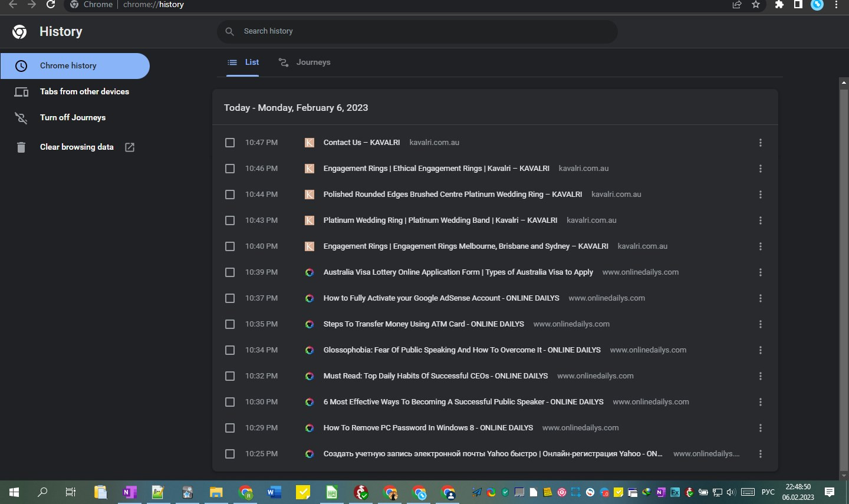Check the Australia Visa Lottery entry box
Image resolution: width=849 pixels, height=504 pixels.
tap(230, 272)
